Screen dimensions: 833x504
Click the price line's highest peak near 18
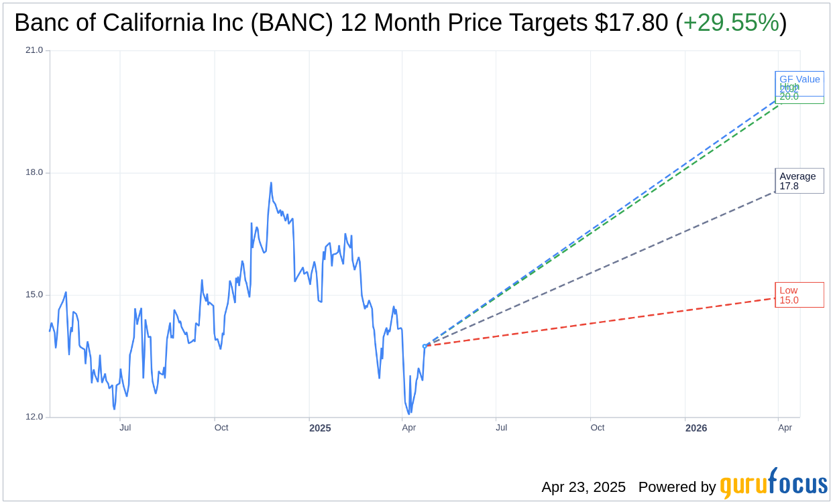coord(271,183)
